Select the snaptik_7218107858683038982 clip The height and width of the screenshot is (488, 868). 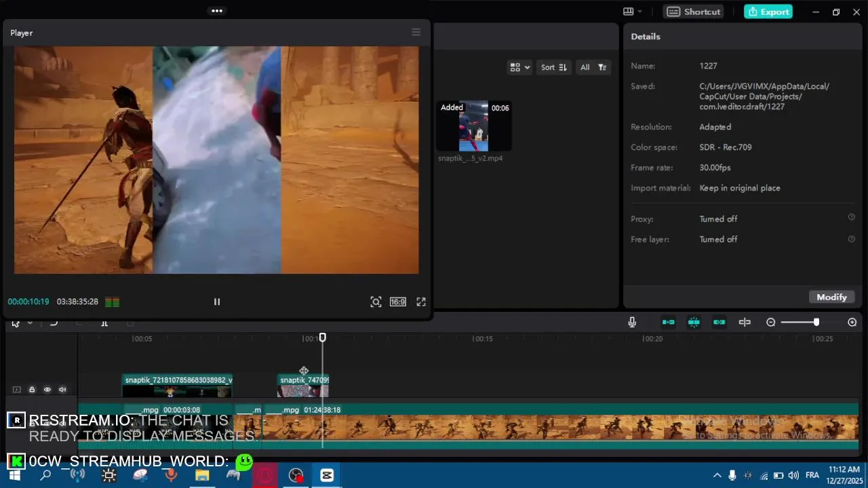tap(178, 386)
